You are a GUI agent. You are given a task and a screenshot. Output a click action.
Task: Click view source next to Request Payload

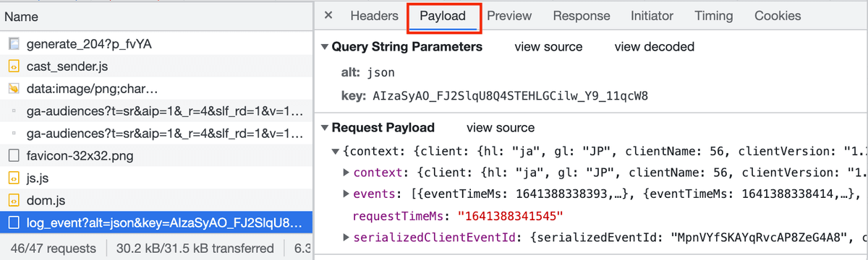point(501,128)
